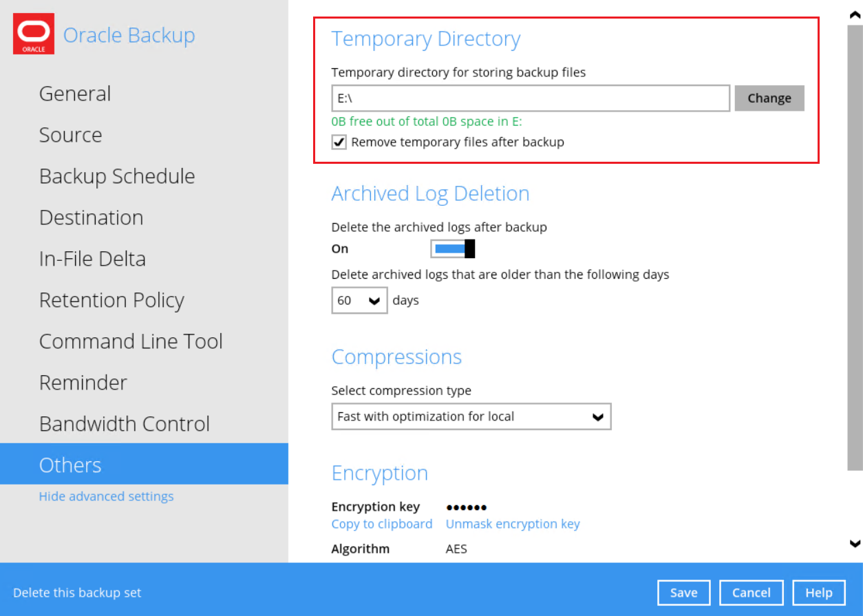Click the Change button for temporary directory
Viewport: 863px width, 616px height.
(769, 98)
